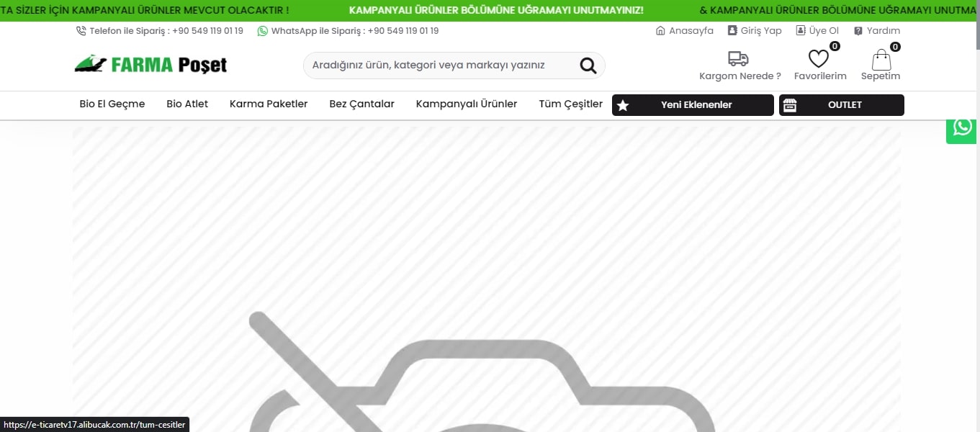This screenshot has height=432, width=980.
Task: Click the Yeni Eklenenler button
Action: (693, 105)
